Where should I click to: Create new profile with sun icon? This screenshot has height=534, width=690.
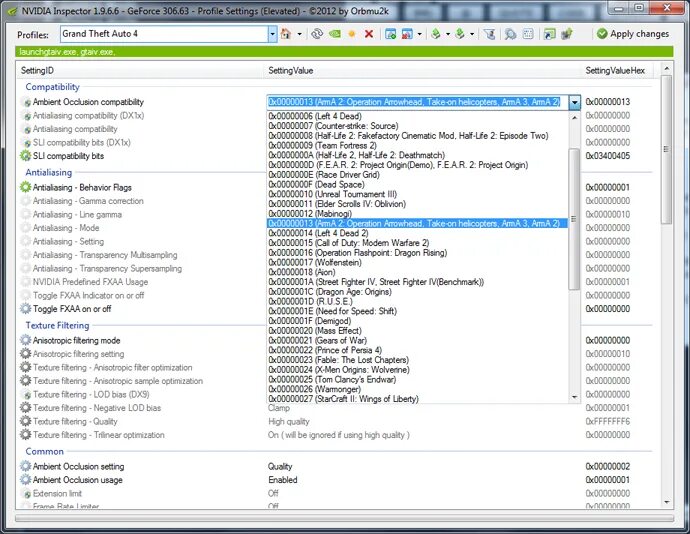coord(352,34)
